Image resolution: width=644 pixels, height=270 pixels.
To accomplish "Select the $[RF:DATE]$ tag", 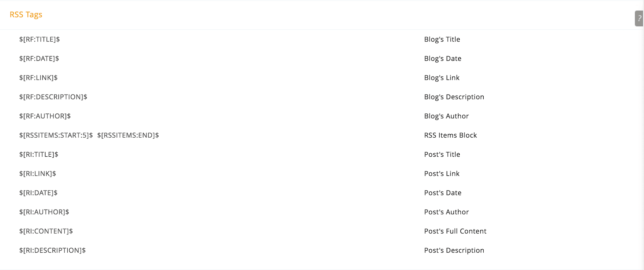I will [39, 58].
